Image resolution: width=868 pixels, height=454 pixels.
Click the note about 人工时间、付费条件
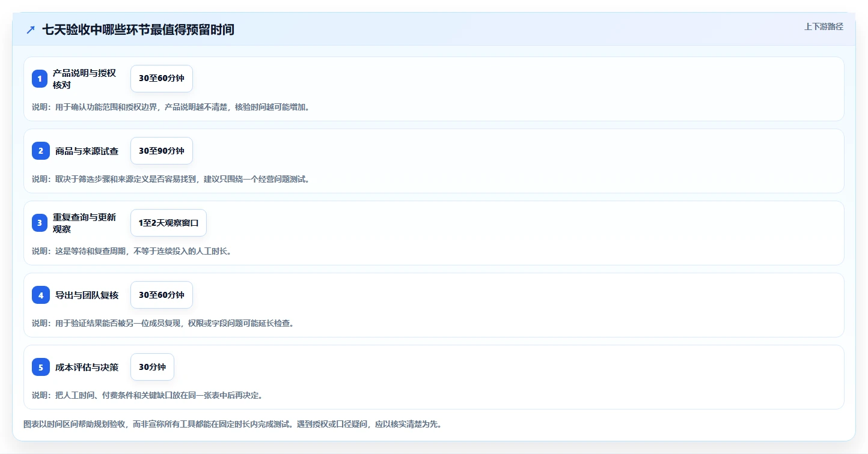click(x=147, y=395)
